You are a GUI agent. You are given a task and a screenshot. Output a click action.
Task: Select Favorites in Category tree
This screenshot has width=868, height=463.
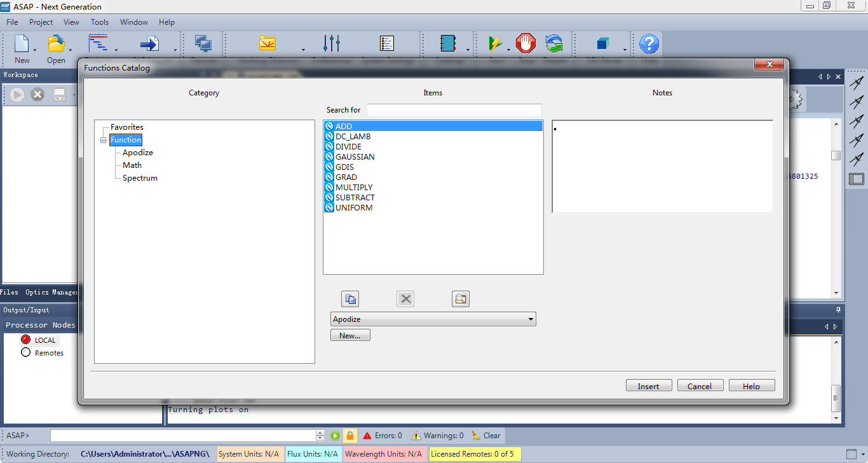coord(127,127)
